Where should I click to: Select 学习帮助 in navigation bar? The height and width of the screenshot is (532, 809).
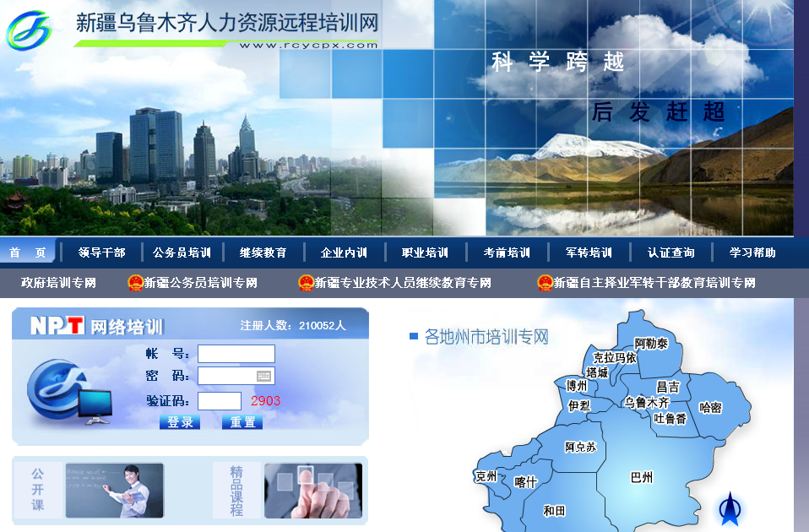pos(752,252)
